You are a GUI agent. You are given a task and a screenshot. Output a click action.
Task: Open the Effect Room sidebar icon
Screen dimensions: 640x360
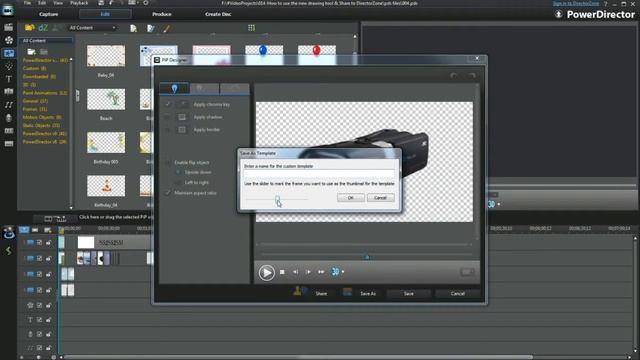point(8,40)
